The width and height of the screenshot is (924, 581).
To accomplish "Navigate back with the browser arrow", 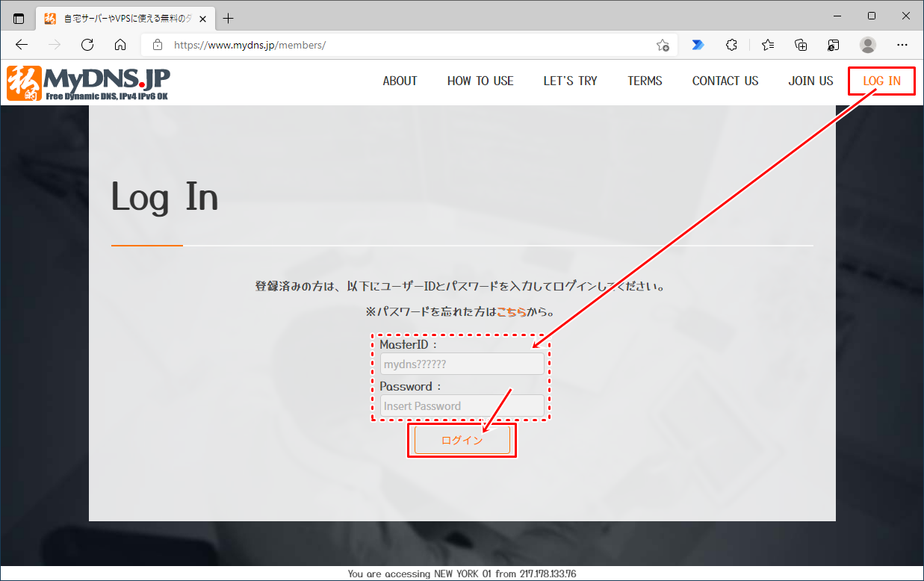I will (21, 45).
